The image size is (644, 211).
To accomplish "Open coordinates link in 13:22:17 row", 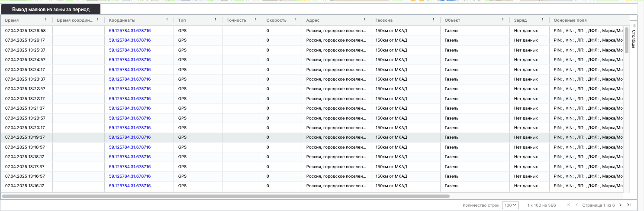I will click(130, 98).
